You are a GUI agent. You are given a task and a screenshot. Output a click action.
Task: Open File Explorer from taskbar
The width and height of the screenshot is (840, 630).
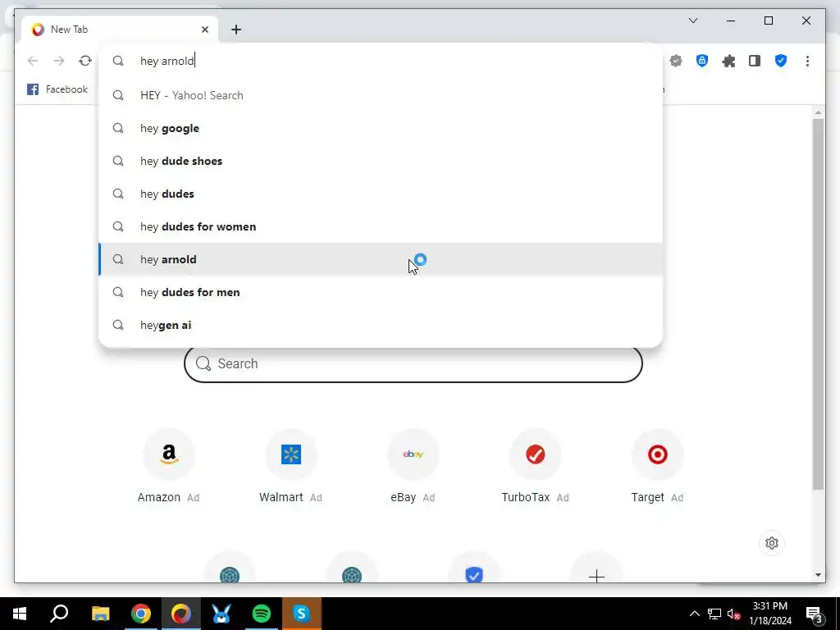pos(100,614)
